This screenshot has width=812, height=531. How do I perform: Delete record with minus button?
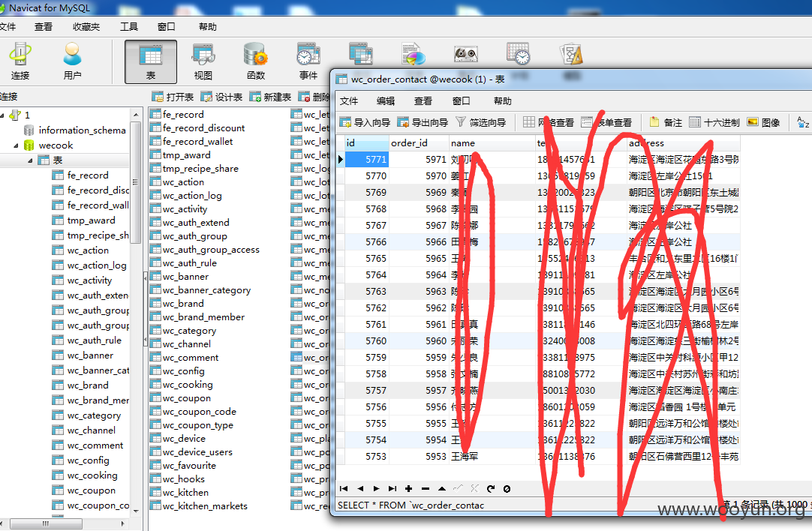tap(426, 488)
